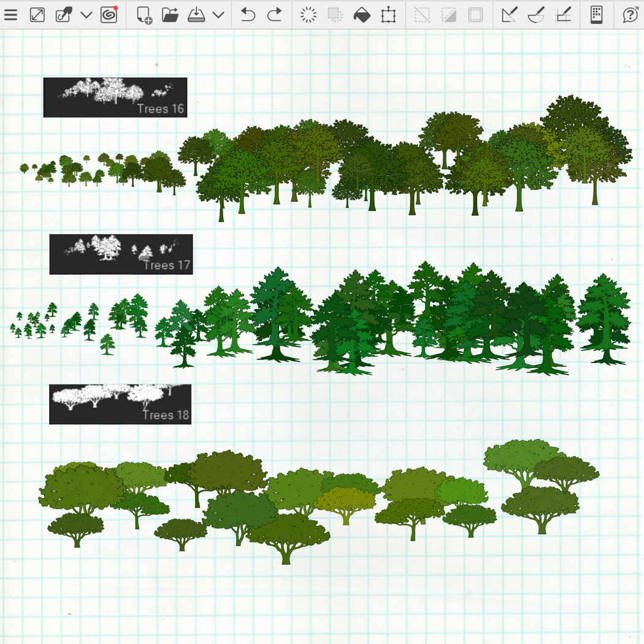The width and height of the screenshot is (644, 644).
Task: Toggle Show Selection Border icon
Action: coord(475,15)
